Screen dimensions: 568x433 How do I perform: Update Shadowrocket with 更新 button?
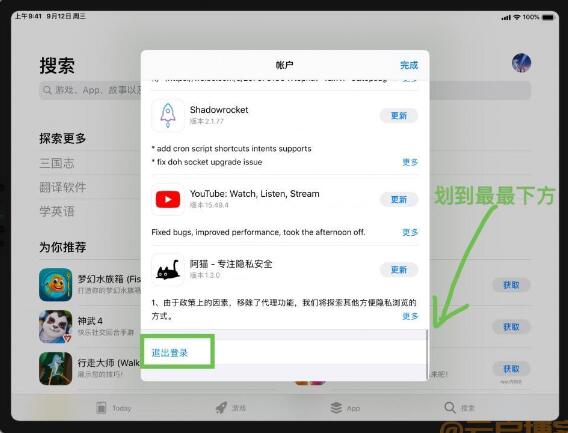click(x=399, y=116)
